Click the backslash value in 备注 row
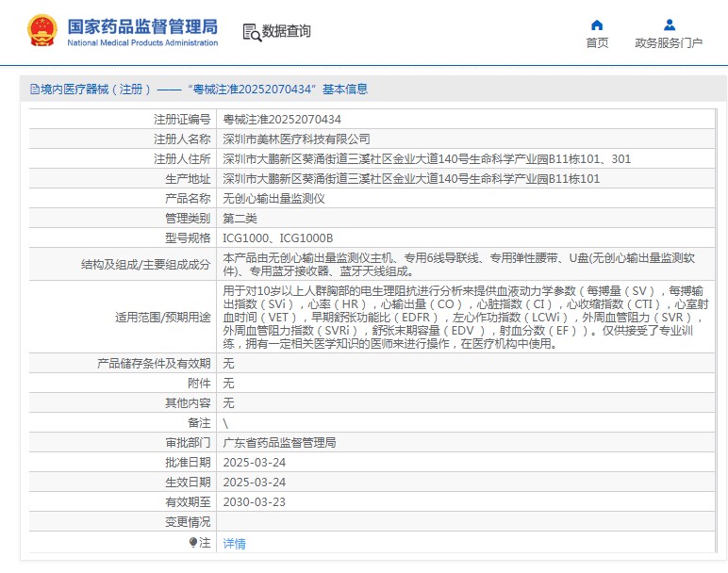728x573 pixels. pyautogui.click(x=225, y=423)
